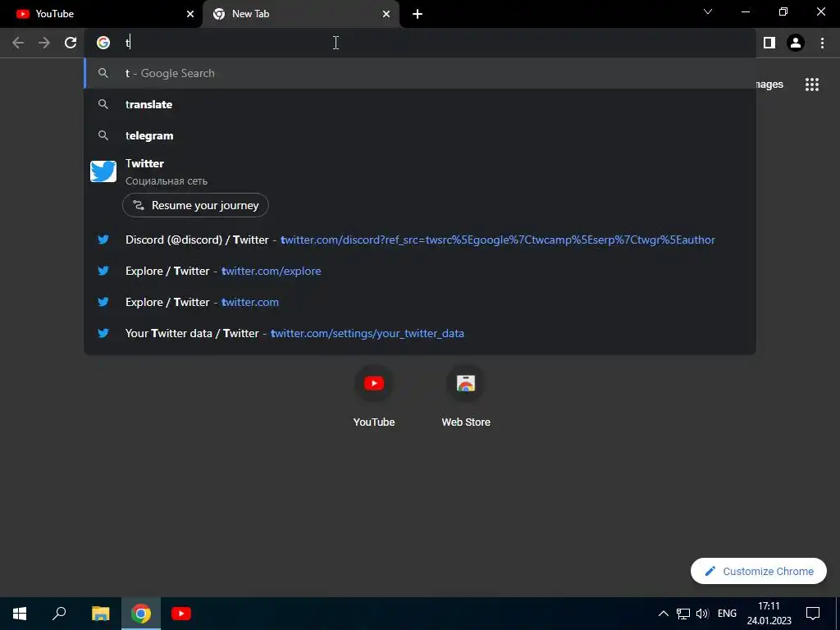Open File Explorer from taskbar
This screenshot has height=630, width=840.
(100, 614)
